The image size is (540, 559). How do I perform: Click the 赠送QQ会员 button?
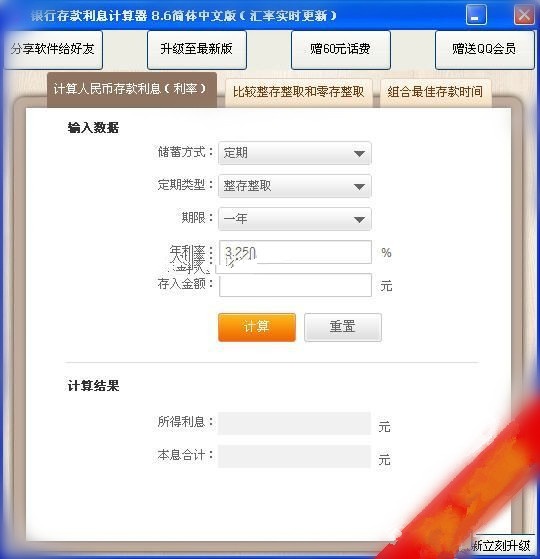(x=484, y=49)
